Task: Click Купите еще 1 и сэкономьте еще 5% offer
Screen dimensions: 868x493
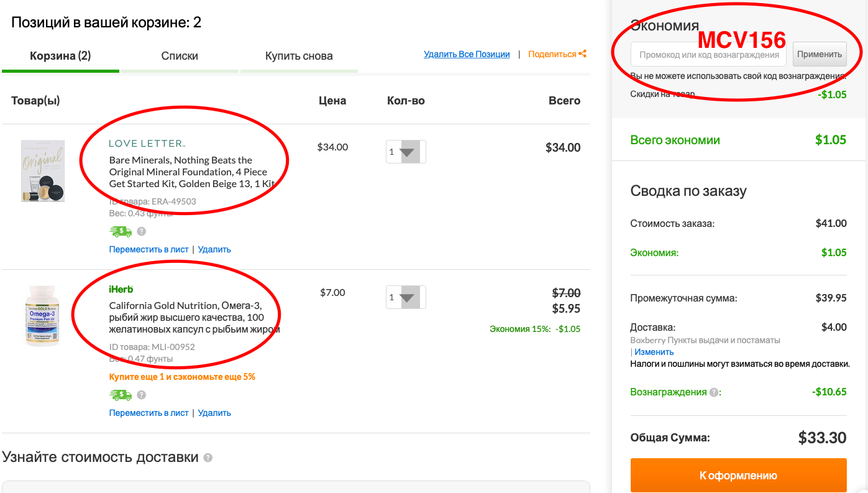Action: (182, 377)
